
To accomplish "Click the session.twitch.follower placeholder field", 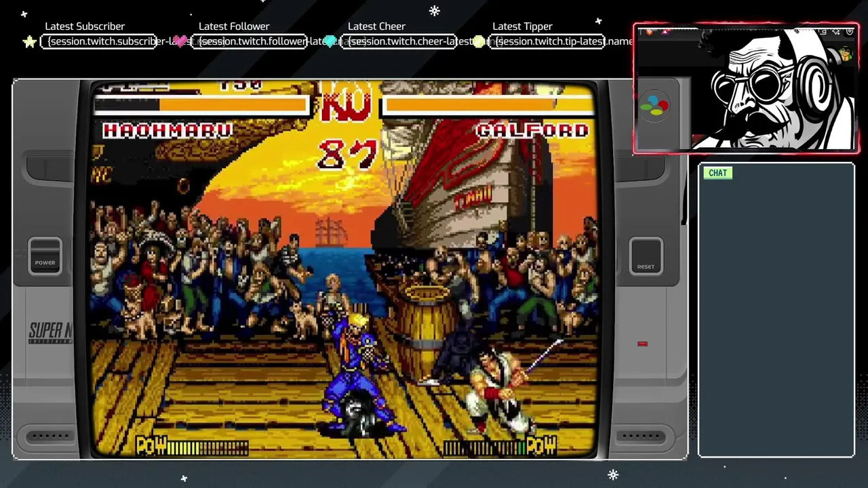I will coord(249,41).
